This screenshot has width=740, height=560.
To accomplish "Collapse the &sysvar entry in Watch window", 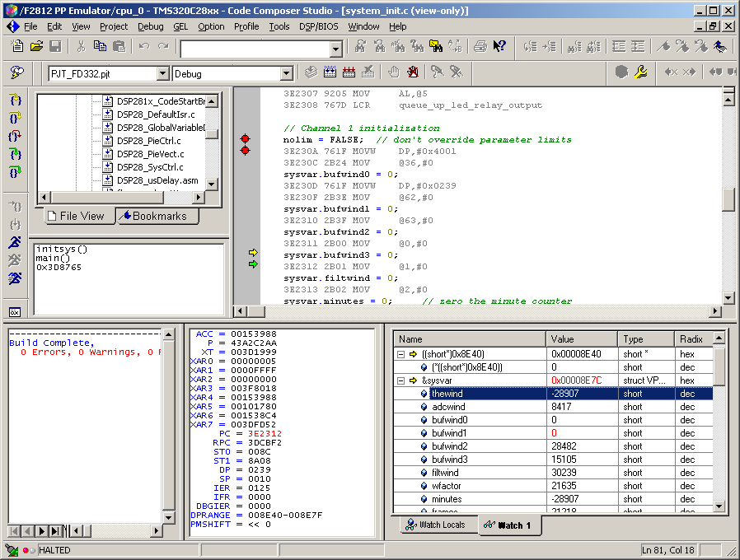I will (401, 380).
